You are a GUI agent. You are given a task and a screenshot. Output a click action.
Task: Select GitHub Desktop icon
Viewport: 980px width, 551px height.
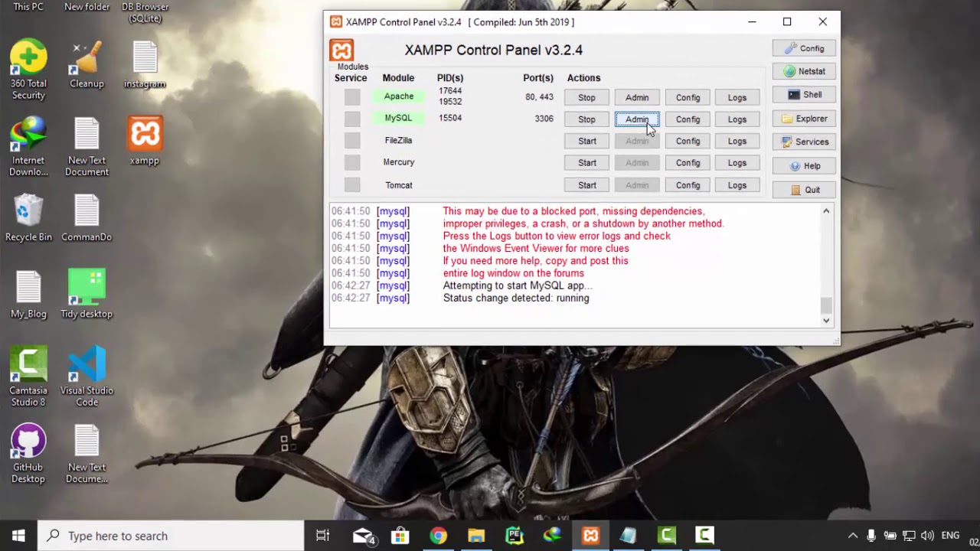(28, 453)
